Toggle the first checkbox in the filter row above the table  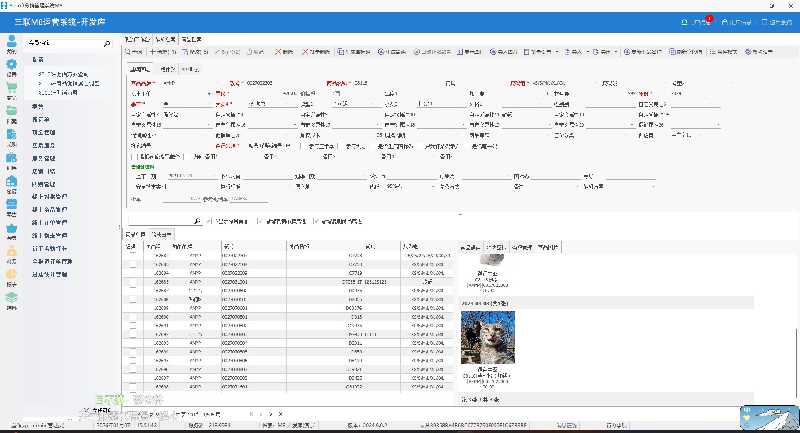[x=210, y=220]
